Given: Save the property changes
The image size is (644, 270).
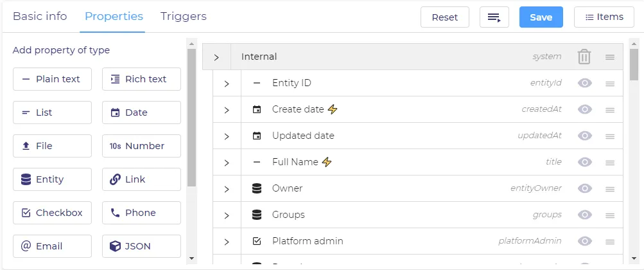Looking at the screenshot, I should point(541,17).
